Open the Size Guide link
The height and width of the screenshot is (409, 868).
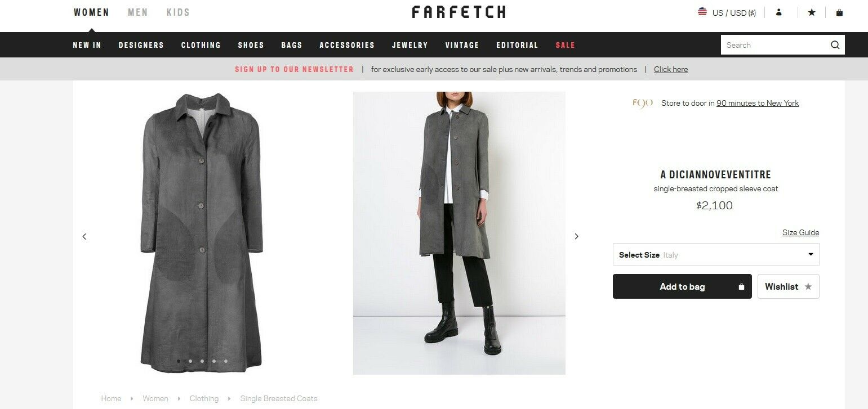[800, 232]
